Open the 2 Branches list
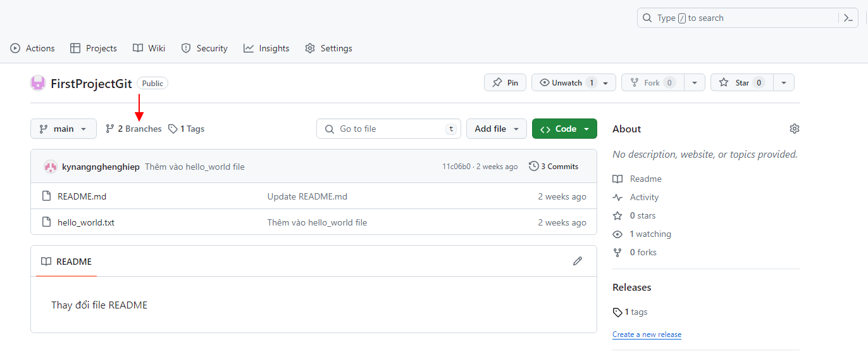The height and width of the screenshot is (356, 868). [x=133, y=129]
